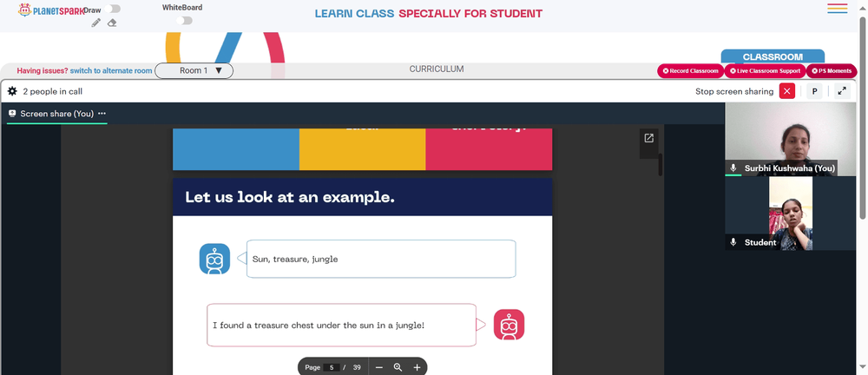868x375 pixels.
Task: Expand the call to fullscreen
Action: tap(842, 91)
